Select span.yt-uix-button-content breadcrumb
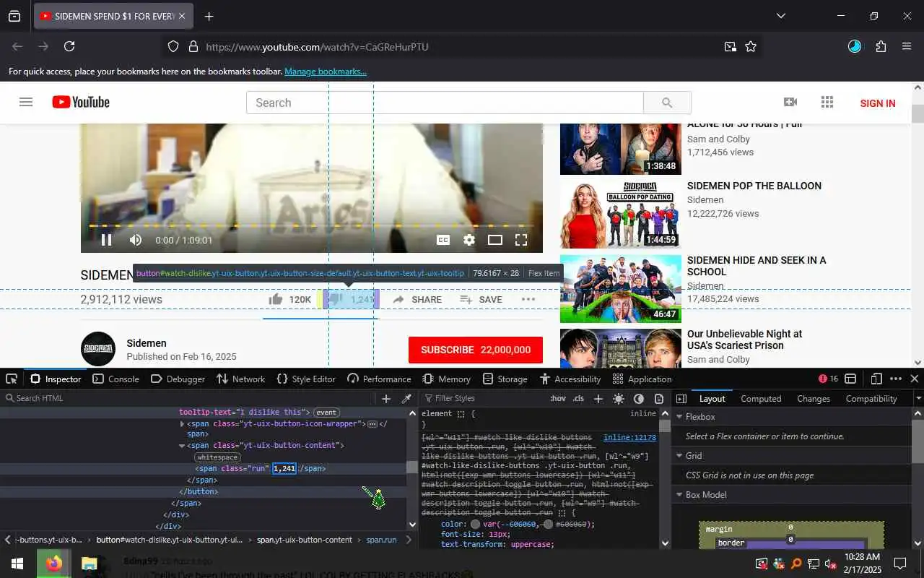 305,540
